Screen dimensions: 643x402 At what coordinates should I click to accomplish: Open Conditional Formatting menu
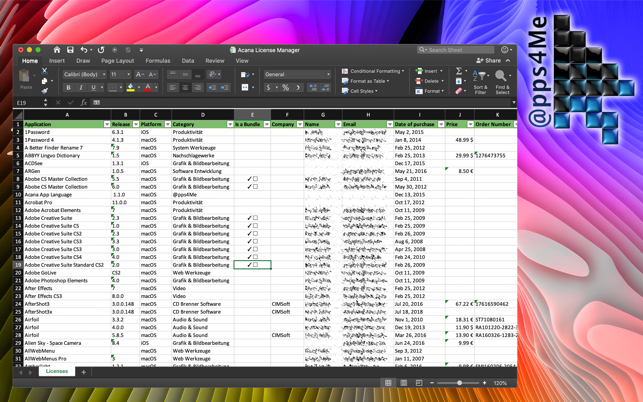(373, 71)
